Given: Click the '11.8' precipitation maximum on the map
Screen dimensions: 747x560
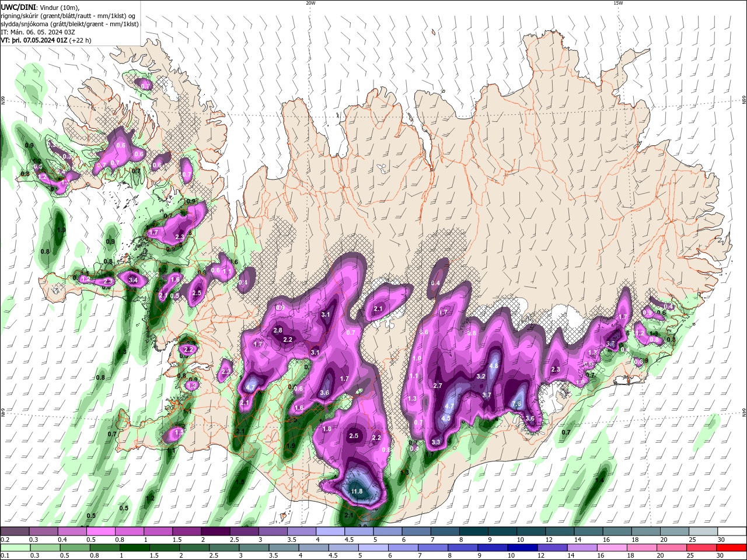Looking at the screenshot, I should coord(357,492).
